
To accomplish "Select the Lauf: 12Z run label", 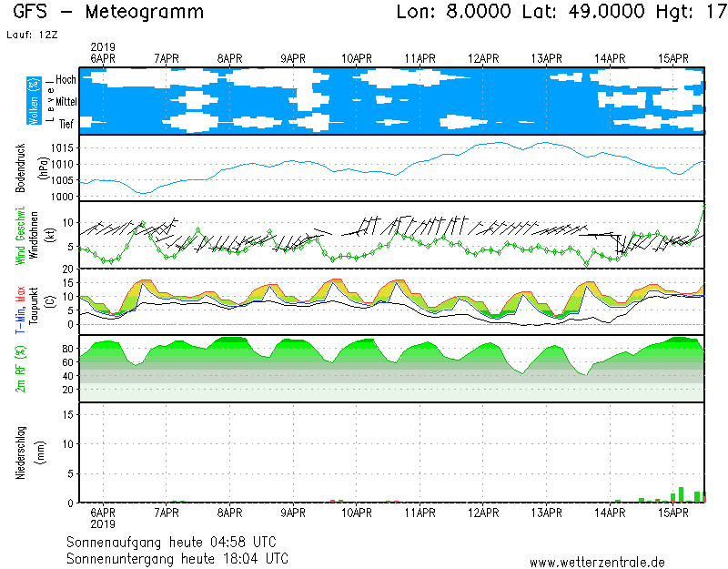I will tap(29, 35).
